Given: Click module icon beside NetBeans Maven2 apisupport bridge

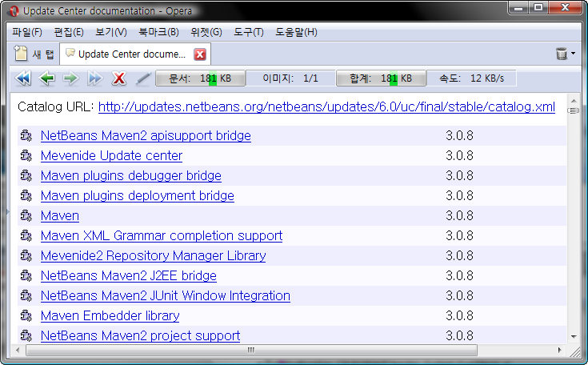Looking at the screenshot, I should [x=26, y=135].
